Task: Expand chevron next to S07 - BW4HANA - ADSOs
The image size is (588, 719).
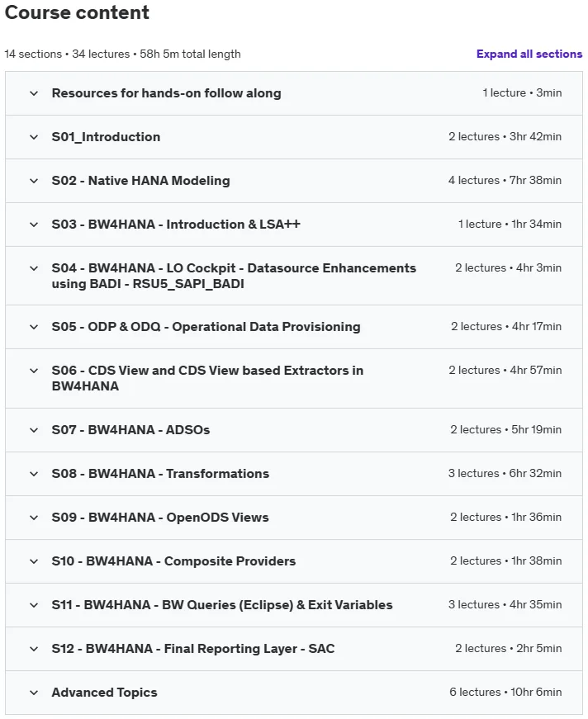Action: pyautogui.click(x=34, y=430)
